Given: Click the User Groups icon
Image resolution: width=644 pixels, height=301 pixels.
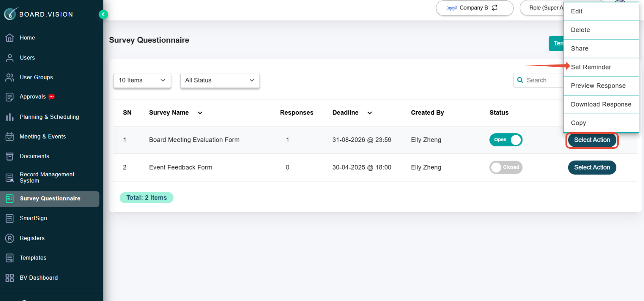Looking at the screenshot, I should coord(10,77).
